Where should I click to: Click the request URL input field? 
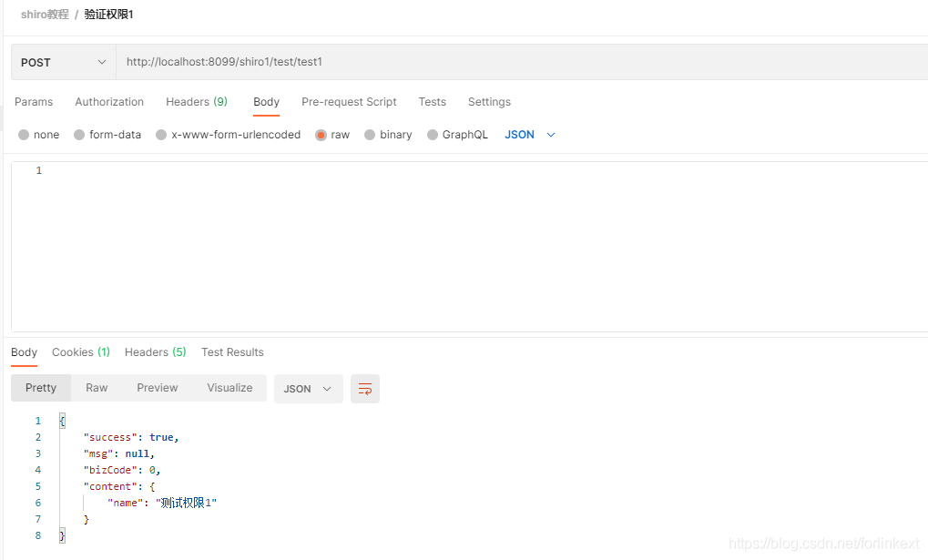[522, 62]
